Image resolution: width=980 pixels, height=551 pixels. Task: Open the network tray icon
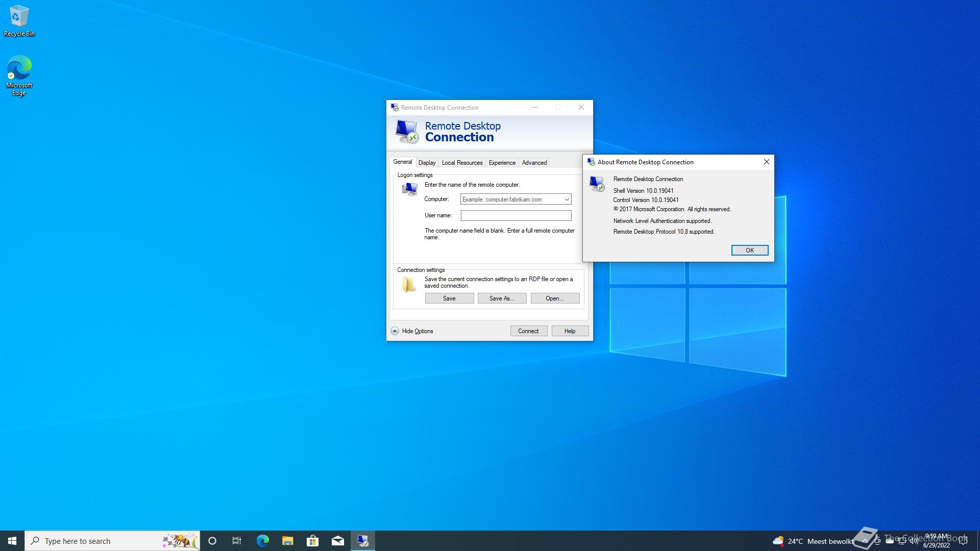tap(902, 541)
